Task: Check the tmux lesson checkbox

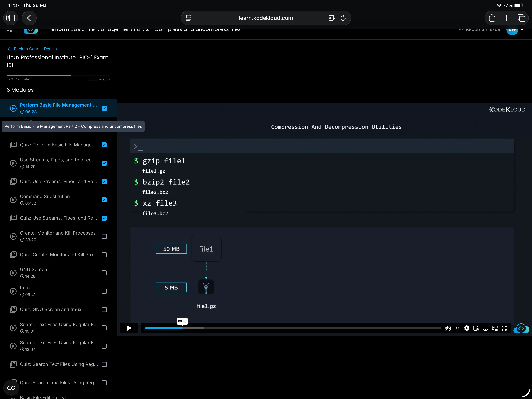Action: [x=104, y=291]
